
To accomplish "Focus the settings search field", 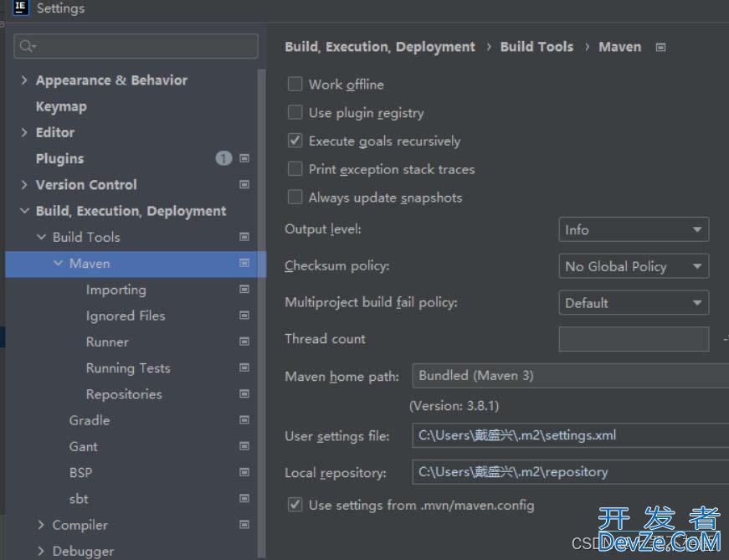I will (136, 46).
